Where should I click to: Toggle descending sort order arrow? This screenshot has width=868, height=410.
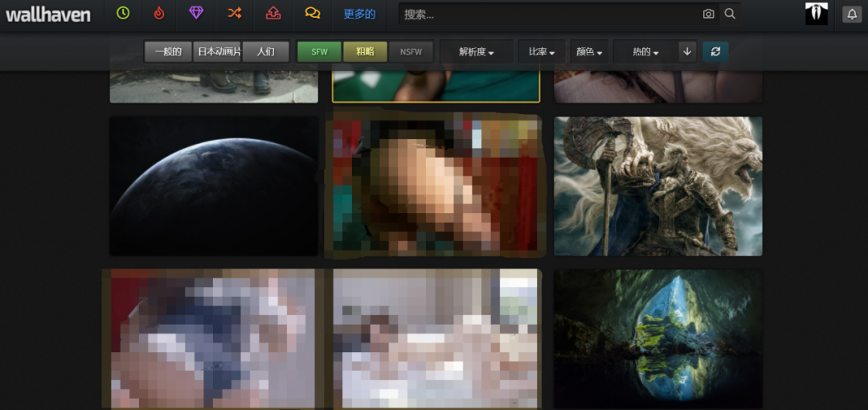pyautogui.click(x=687, y=52)
